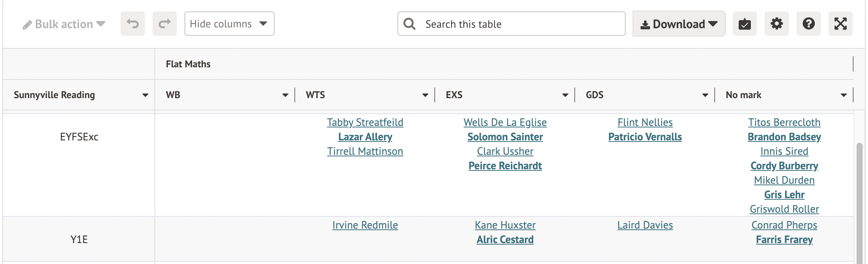Open Sunnyville Reading column dropdown arrow
This screenshot has width=868, height=264.
point(145,95)
